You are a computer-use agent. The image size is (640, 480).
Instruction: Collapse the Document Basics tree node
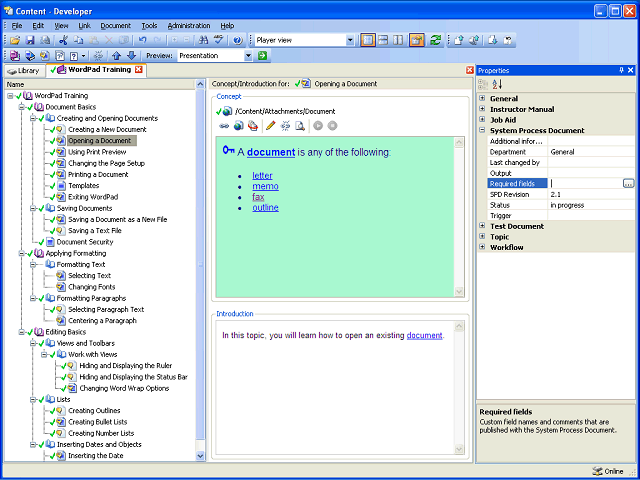pyautogui.click(x=22, y=107)
